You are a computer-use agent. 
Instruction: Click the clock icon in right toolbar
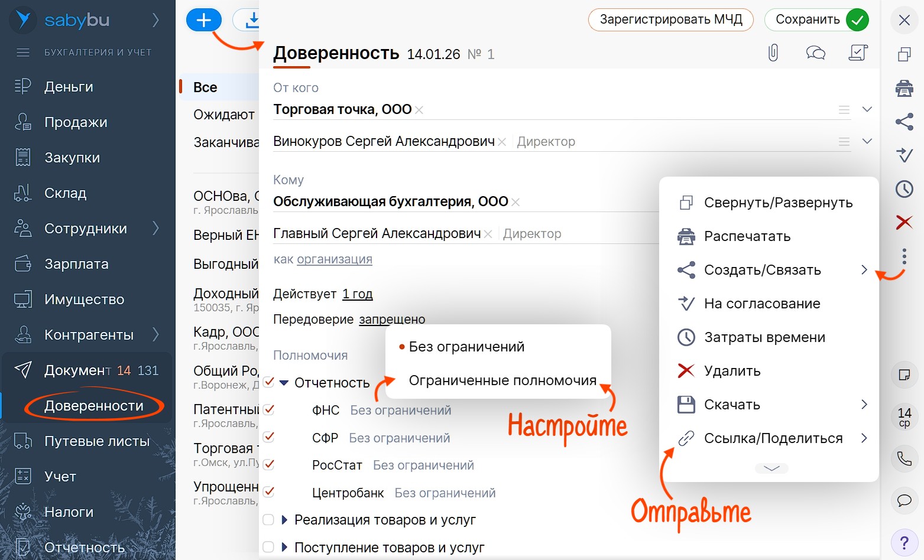[x=904, y=189]
